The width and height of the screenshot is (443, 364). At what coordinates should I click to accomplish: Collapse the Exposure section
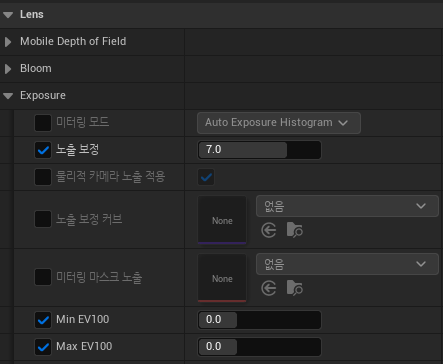[x=8, y=96]
